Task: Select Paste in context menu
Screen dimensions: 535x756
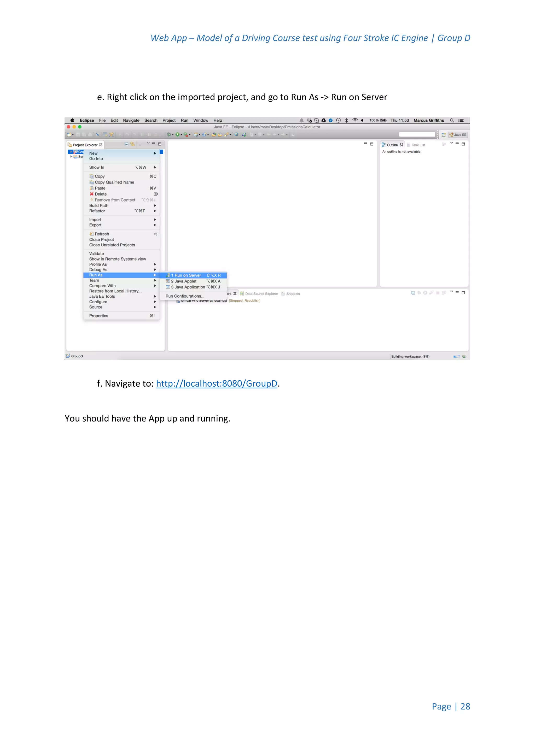Action: pyautogui.click(x=121, y=188)
